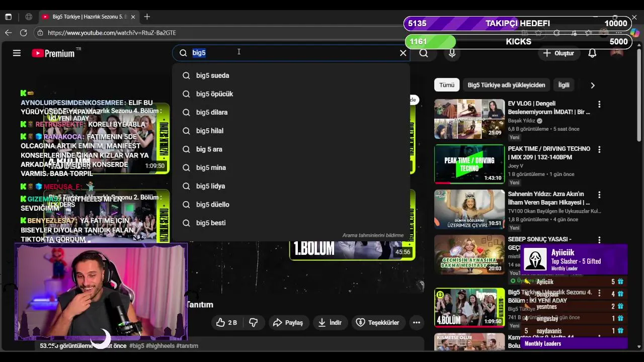644x362 pixels.
Task: Open workspaces icon beside browser tab
Action: click(29, 17)
